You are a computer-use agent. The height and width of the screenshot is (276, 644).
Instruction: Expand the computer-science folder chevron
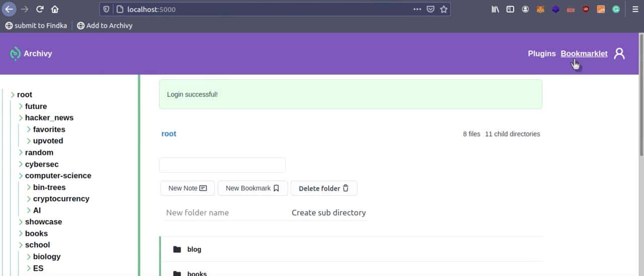pos(21,175)
